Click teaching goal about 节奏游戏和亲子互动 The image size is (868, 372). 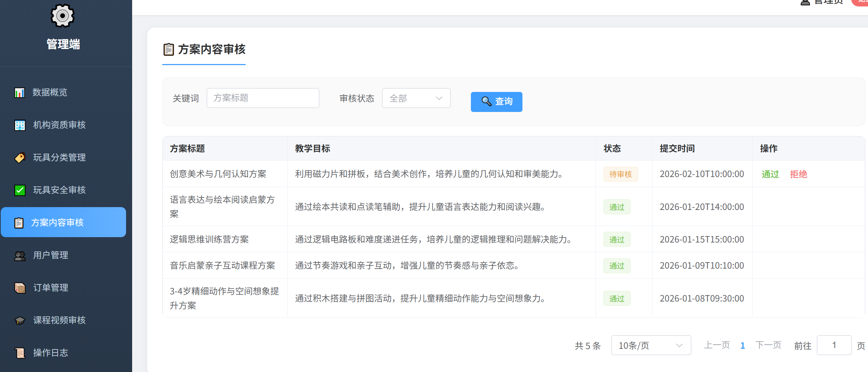(x=407, y=266)
